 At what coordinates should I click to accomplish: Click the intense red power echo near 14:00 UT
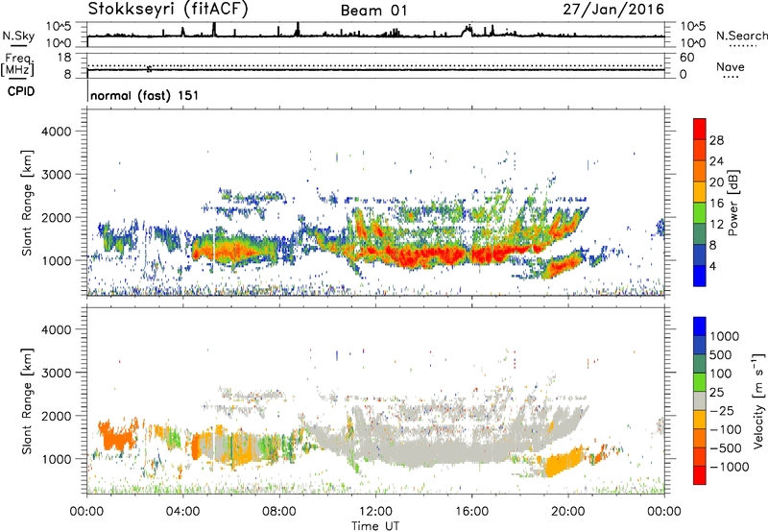[426, 255]
